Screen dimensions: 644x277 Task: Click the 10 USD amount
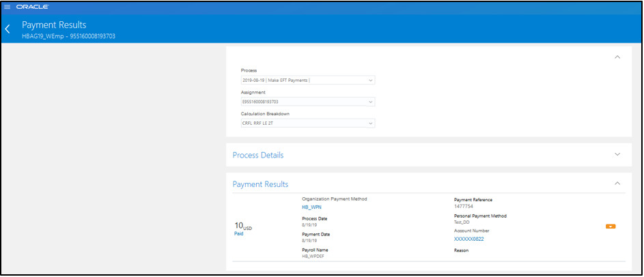coord(242,226)
